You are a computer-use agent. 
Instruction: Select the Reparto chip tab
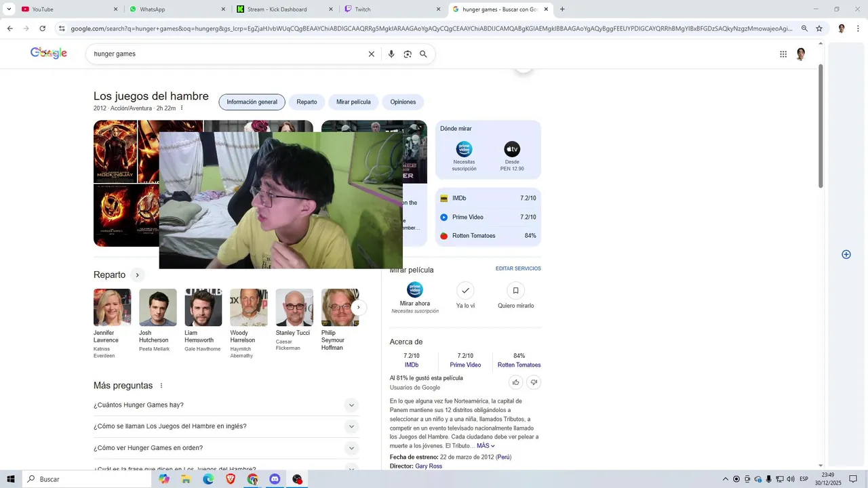307,102
